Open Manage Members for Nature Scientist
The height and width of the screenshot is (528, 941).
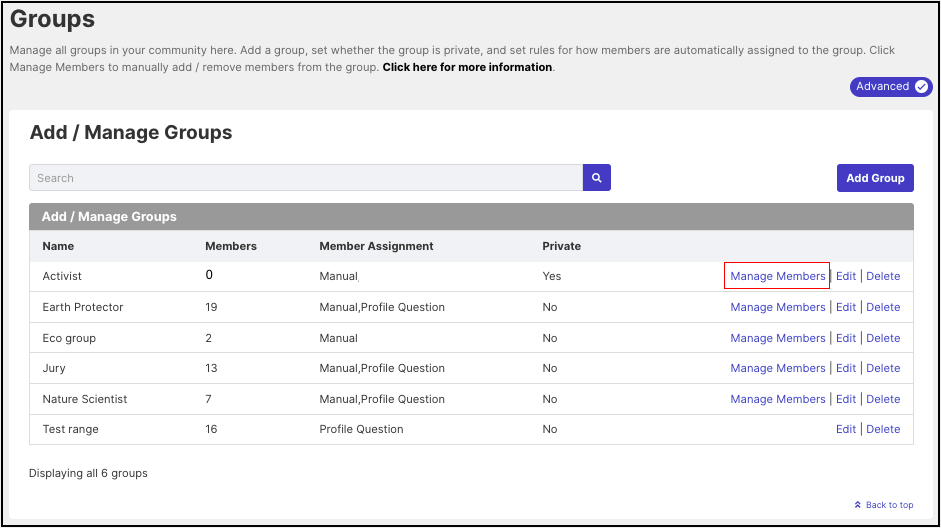click(x=778, y=400)
